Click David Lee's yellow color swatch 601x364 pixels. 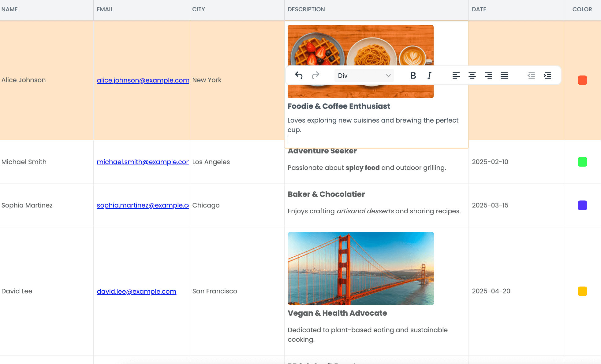[582, 291]
